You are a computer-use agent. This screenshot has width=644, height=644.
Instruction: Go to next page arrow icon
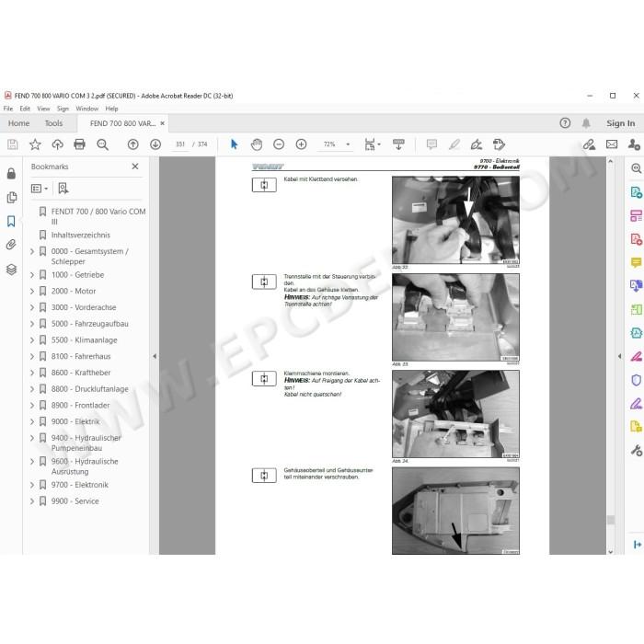(x=155, y=144)
